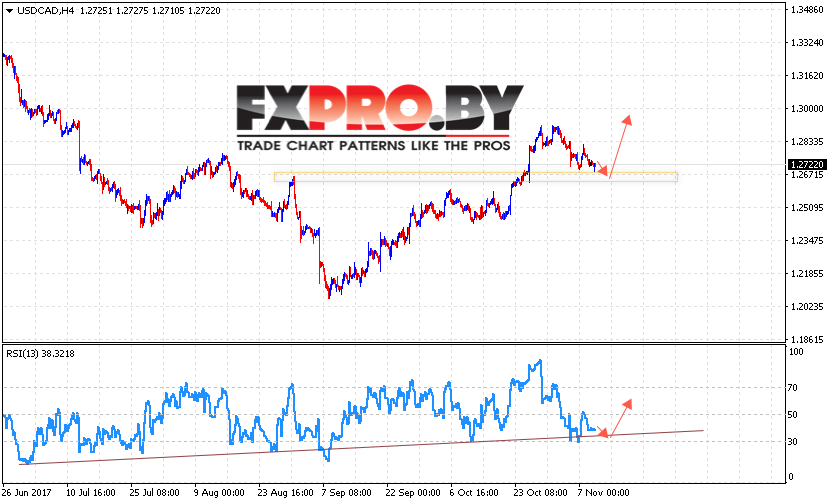Select the RSI scale value 30
This screenshot has width=828, height=504.
point(793,442)
